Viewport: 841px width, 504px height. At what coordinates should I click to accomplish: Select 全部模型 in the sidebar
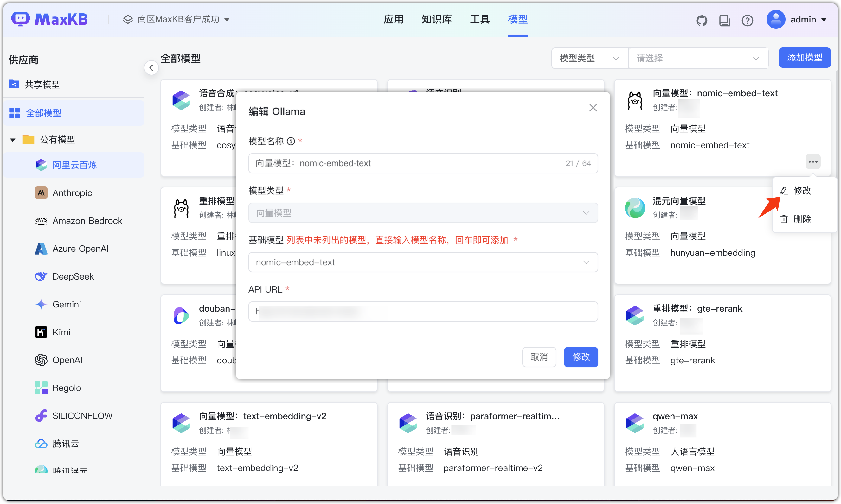(x=74, y=113)
